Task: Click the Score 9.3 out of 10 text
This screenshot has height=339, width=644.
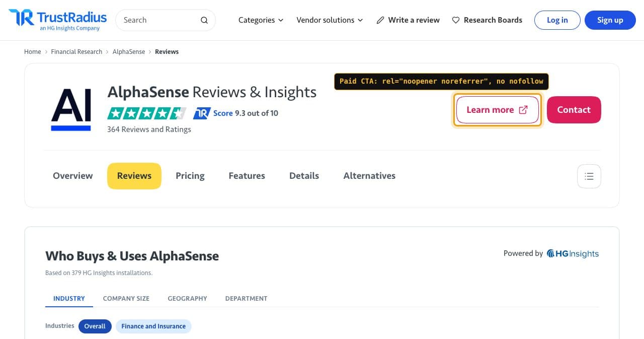Action: coord(246,113)
